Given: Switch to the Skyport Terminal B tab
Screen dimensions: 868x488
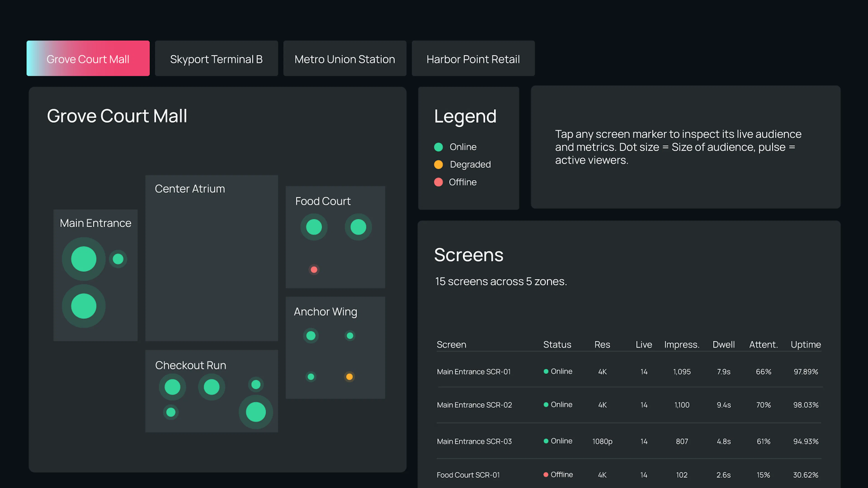Looking at the screenshot, I should 216,59.
